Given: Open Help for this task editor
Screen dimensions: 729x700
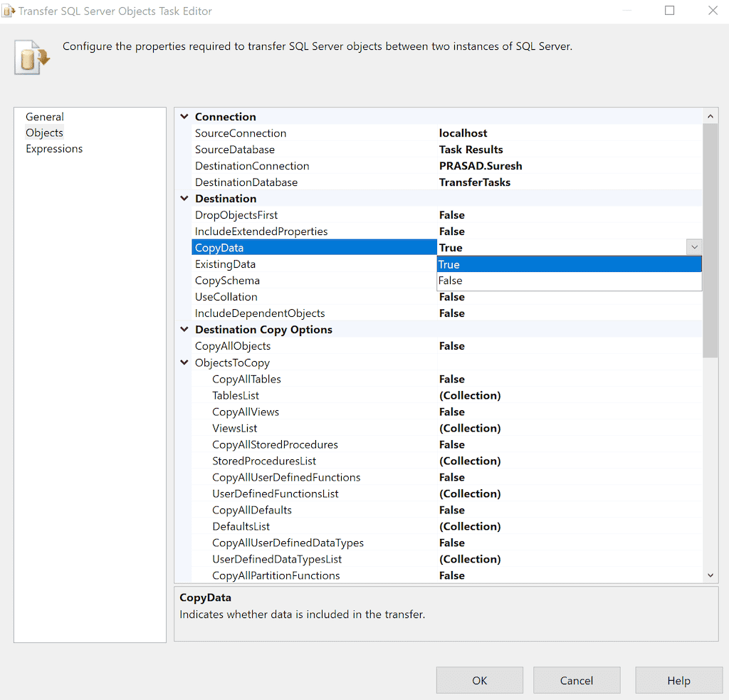Looking at the screenshot, I should (x=678, y=681).
